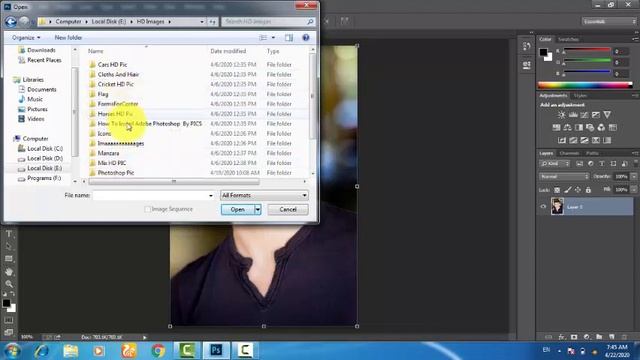Screen dimensions: 640x360
Task: Select the Adjustments tab
Action: coord(553,96)
